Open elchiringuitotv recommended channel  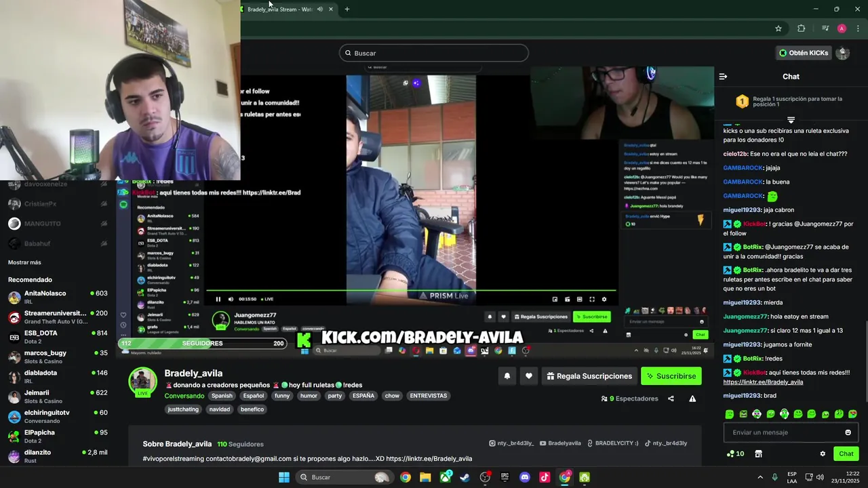[58, 416]
